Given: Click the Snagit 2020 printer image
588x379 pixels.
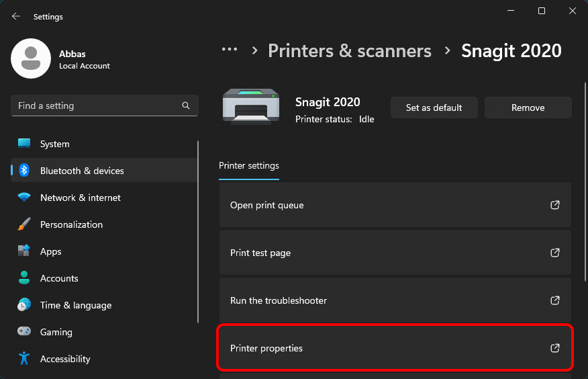Looking at the screenshot, I should (251, 106).
